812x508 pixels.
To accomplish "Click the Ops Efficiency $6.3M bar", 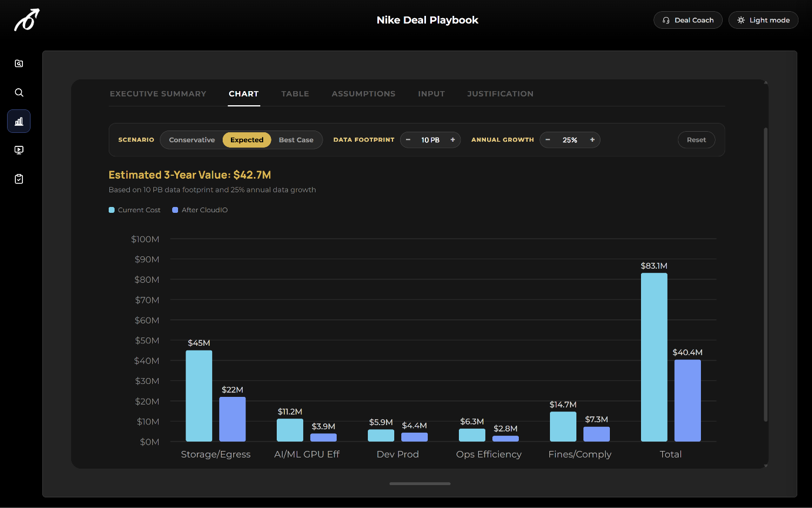I will coord(472,435).
